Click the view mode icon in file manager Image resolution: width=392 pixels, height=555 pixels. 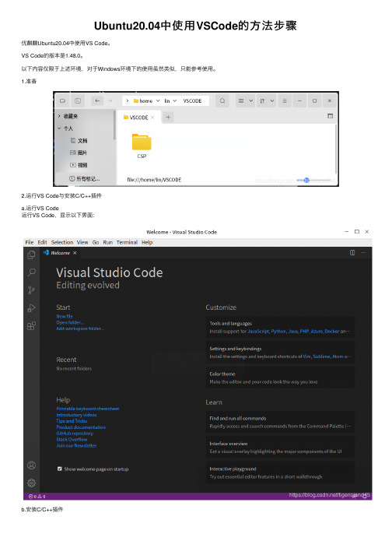[x=241, y=101]
